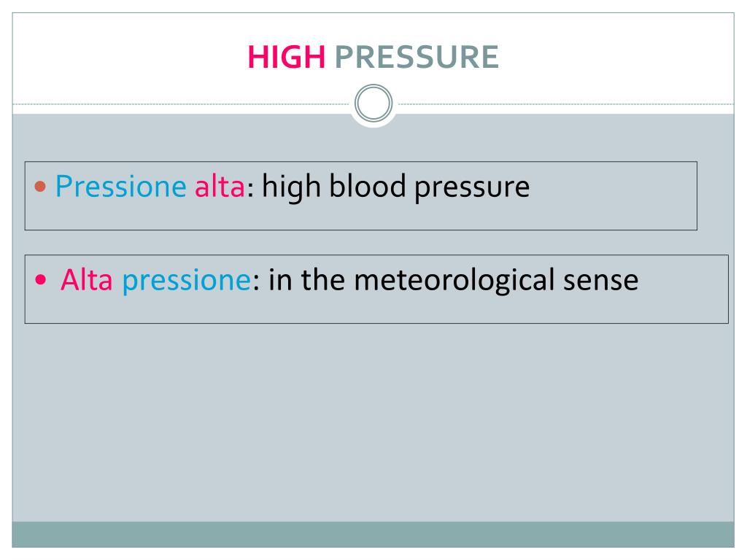
Task: Click the pink bullet before Alta pressione
Action: [41, 279]
